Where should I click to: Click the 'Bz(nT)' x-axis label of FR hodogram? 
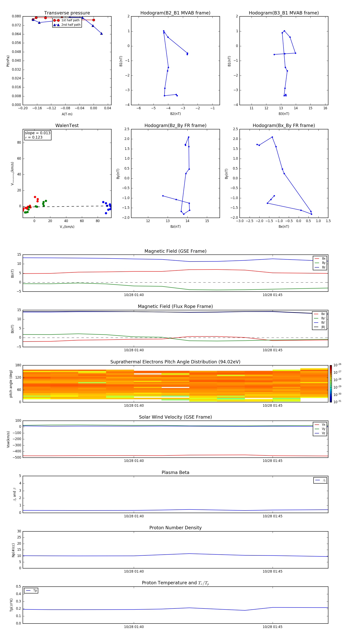(x=175, y=227)
